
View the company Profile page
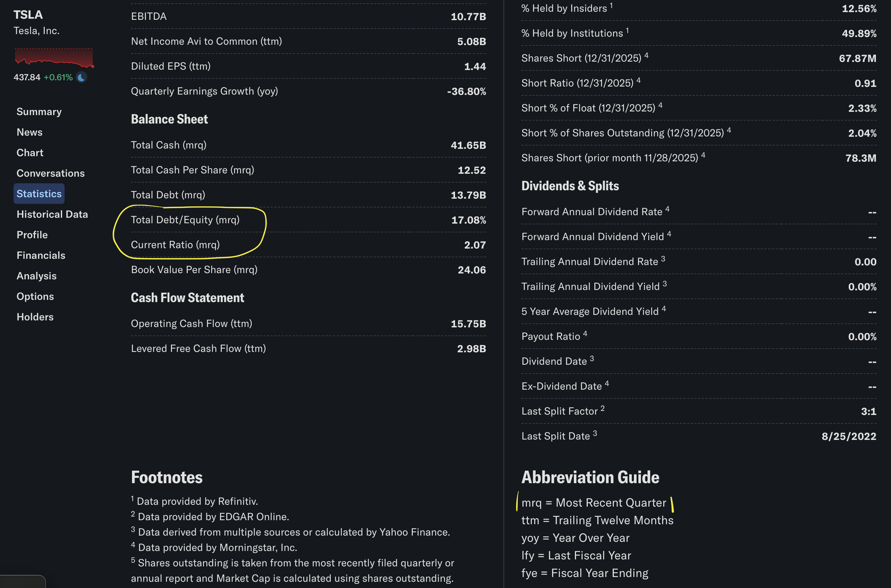click(x=32, y=235)
